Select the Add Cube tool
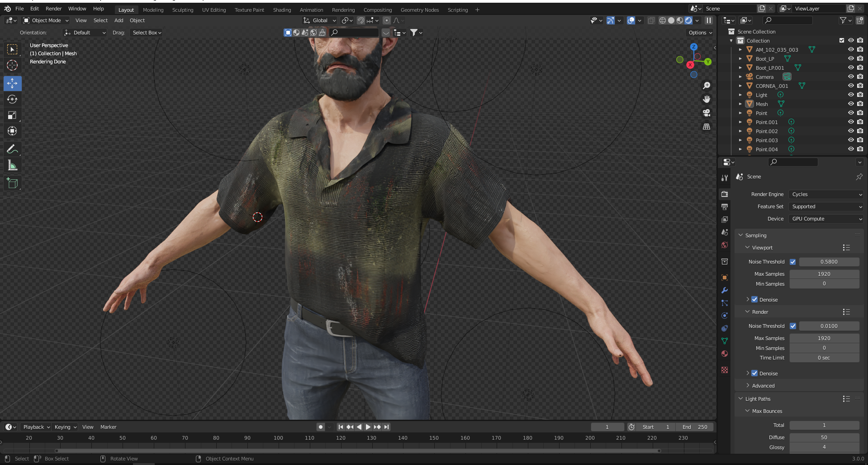 [x=12, y=183]
